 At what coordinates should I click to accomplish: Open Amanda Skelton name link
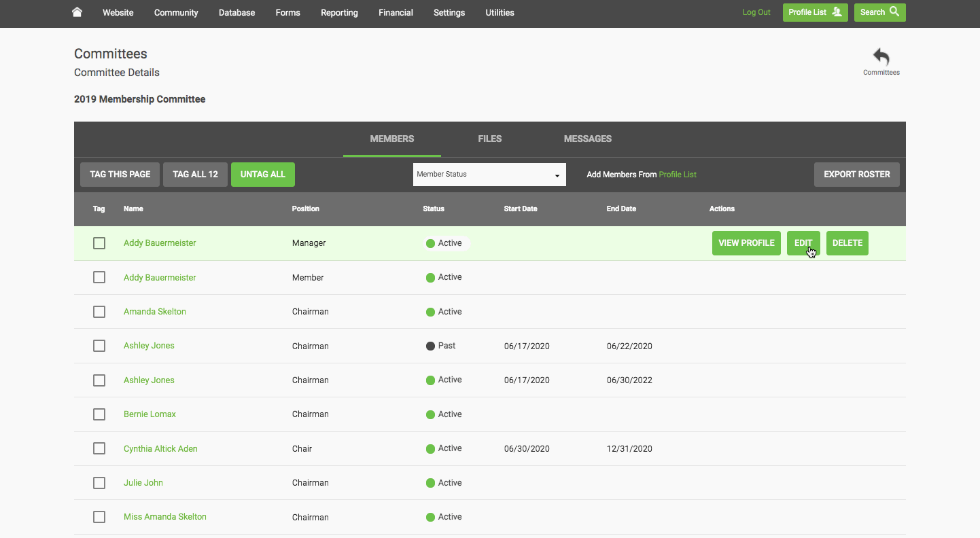[x=155, y=312]
